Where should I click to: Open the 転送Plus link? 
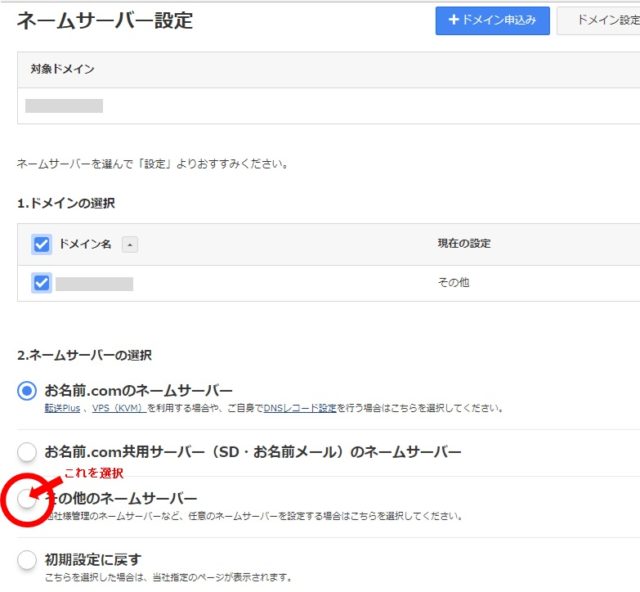pos(63,408)
